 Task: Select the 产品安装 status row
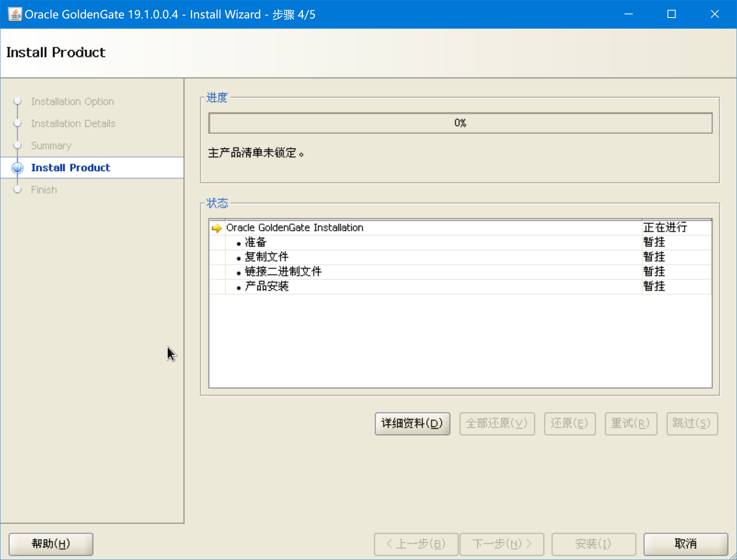[460, 287]
